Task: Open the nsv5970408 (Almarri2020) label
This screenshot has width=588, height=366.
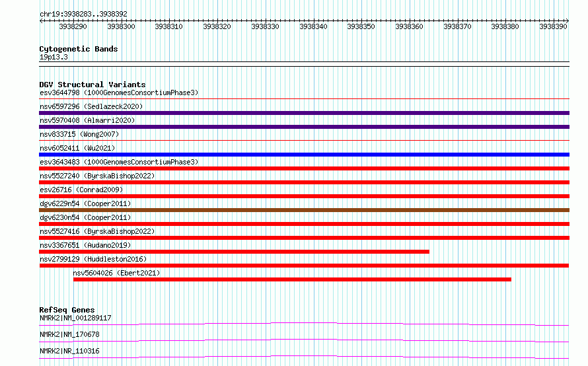Action: (87, 120)
